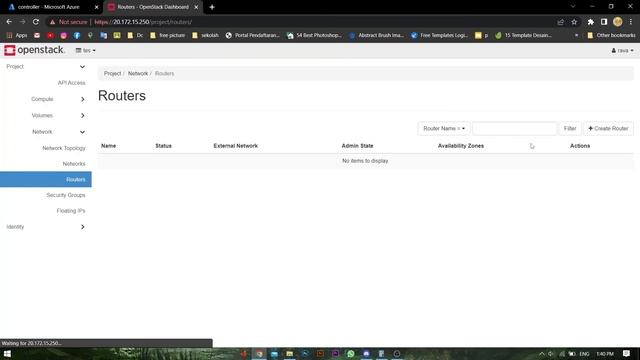Image resolution: width=640 pixels, height=360 pixels.
Task: Click the volume icon in system tray
Action: (551, 354)
